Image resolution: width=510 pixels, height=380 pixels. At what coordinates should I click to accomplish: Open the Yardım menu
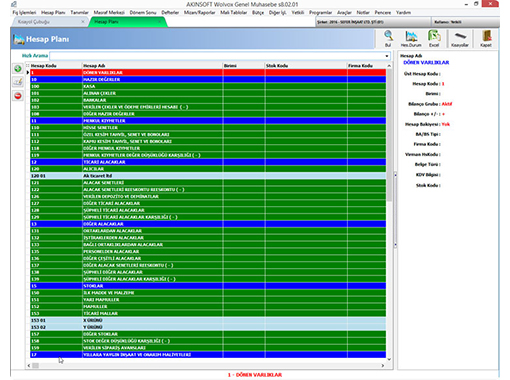[x=403, y=13]
